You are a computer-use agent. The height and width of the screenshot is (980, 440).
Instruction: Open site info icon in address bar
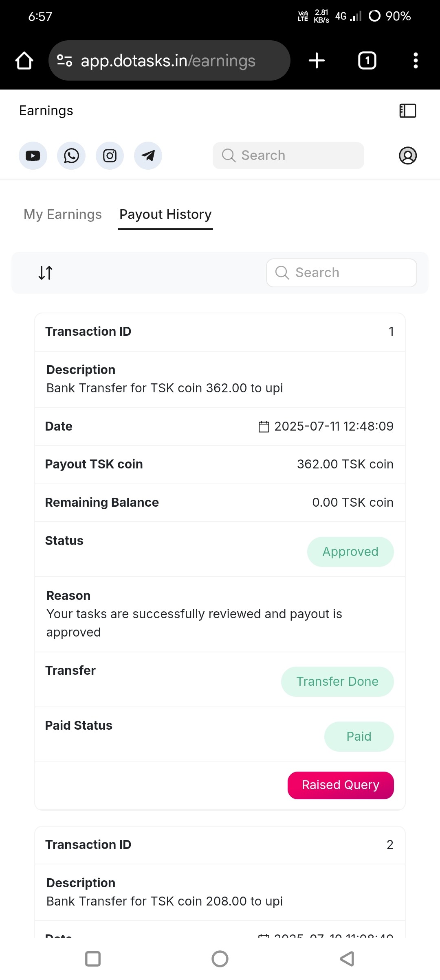click(x=64, y=61)
